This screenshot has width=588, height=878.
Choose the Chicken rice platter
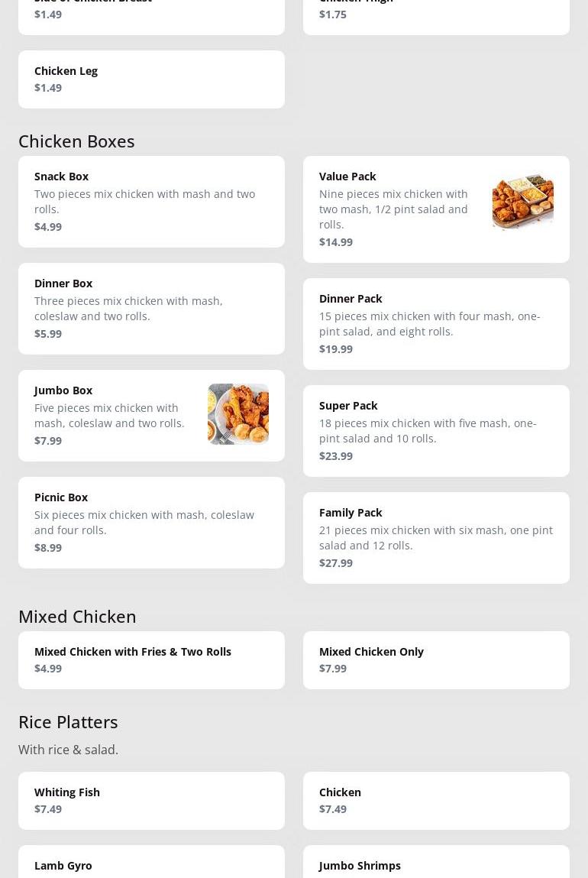click(436, 801)
